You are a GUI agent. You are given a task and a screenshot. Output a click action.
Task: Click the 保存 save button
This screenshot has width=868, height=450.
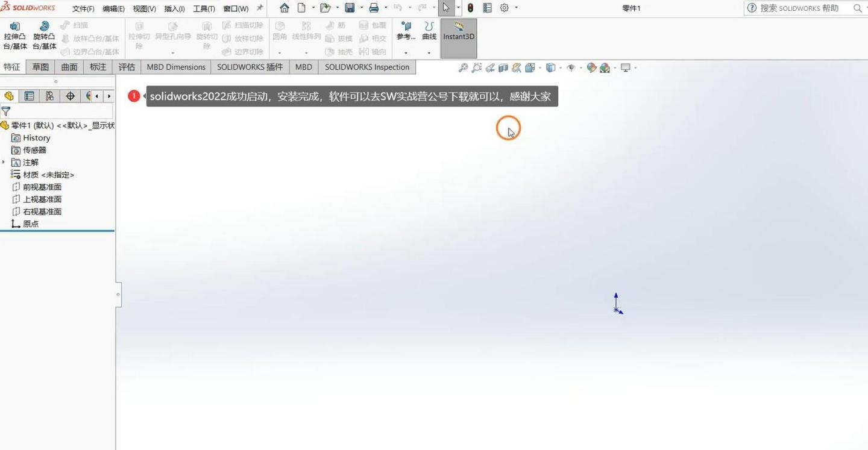[x=348, y=8]
